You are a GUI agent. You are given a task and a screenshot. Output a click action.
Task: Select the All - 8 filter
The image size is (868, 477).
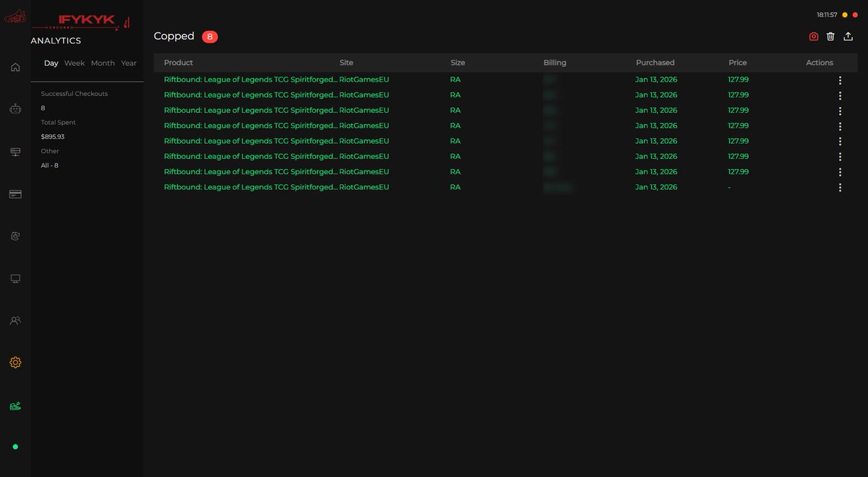(49, 165)
